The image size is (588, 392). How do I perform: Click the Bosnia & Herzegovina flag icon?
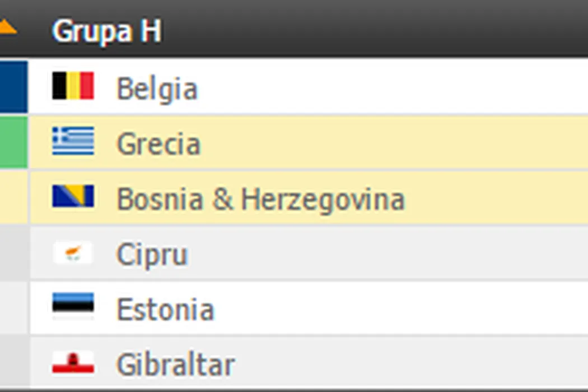pyautogui.click(x=73, y=197)
